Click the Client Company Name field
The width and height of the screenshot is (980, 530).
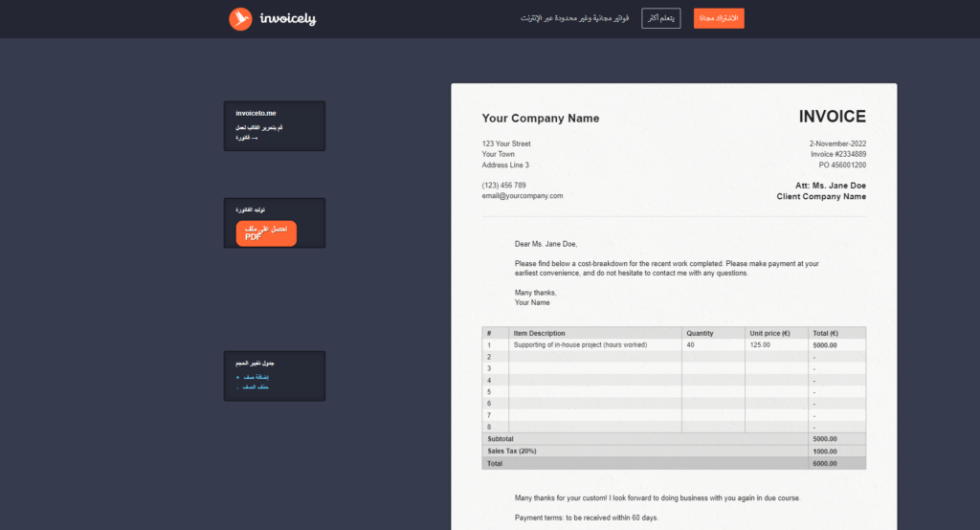821,197
